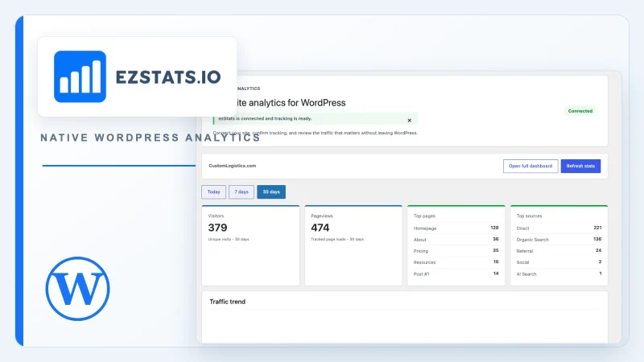Click the Traffic trend heading
The image size is (644, 362).
point(227,302)
